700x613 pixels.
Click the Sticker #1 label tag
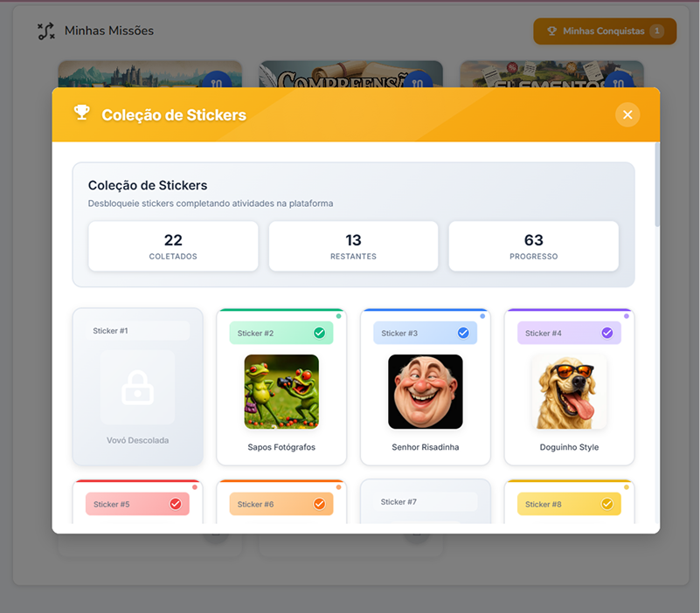137,331
